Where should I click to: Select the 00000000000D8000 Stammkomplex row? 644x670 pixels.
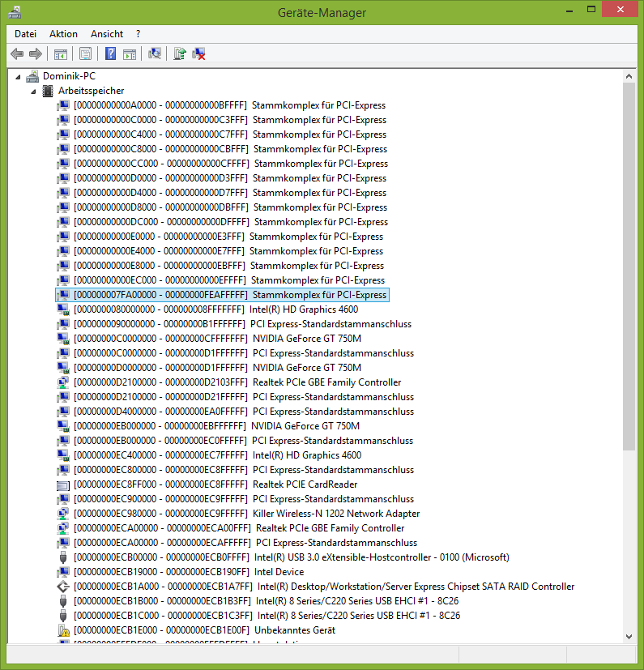tap(230, 207)
